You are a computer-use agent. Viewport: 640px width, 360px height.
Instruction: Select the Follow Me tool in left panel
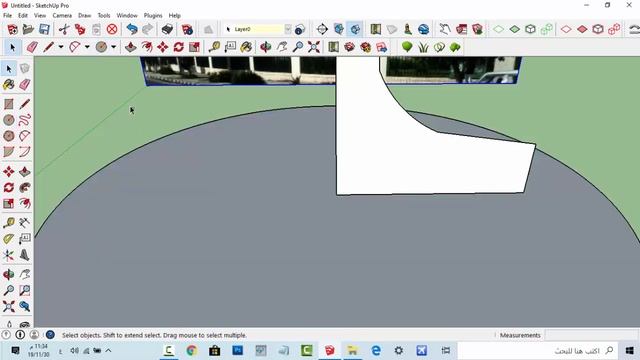[24, 188]
